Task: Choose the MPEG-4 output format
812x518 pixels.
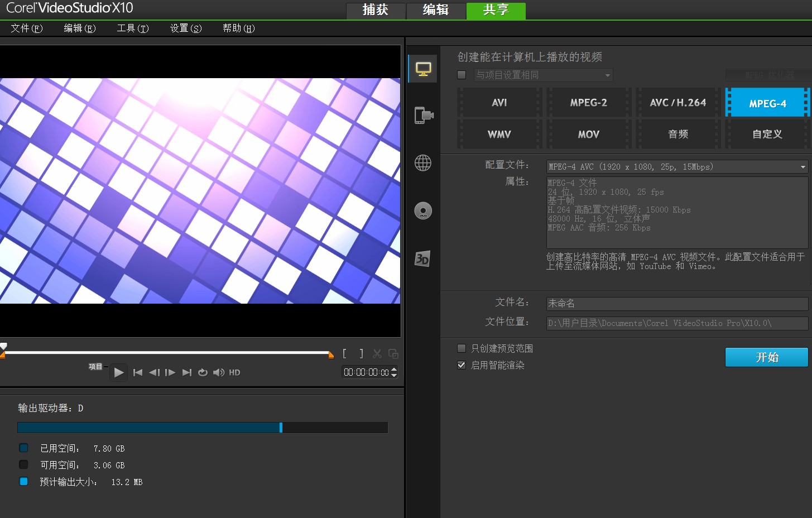Action: click(767, 103)
